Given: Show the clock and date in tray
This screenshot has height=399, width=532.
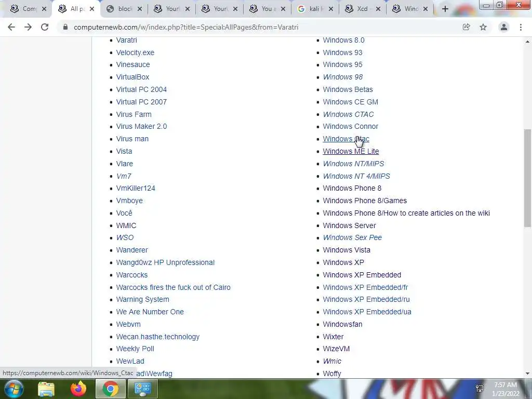Looking at the screenshot, I should pos(506,389).
